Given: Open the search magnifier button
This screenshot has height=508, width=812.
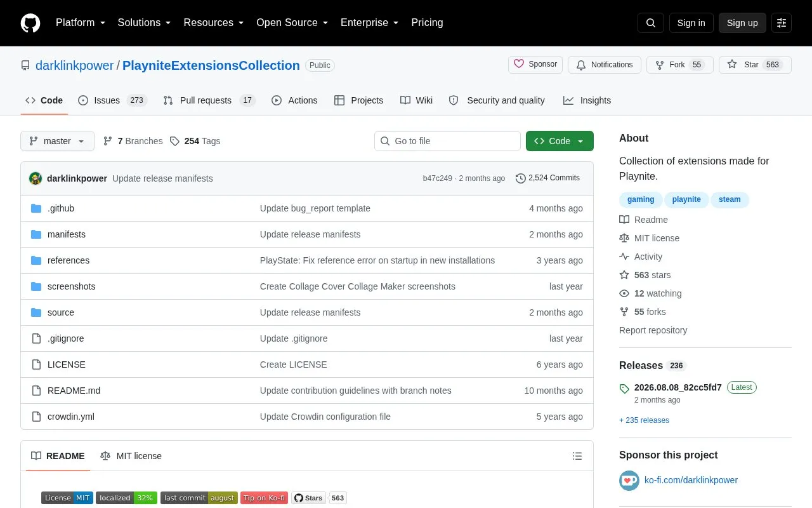Looking at the screenshot, I should coord(651,23).
